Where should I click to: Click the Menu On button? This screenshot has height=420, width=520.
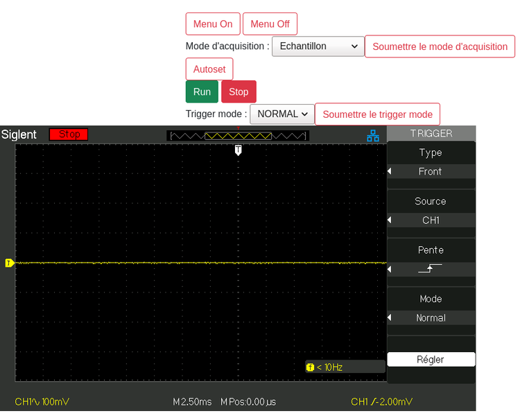(x=213, y=24)
